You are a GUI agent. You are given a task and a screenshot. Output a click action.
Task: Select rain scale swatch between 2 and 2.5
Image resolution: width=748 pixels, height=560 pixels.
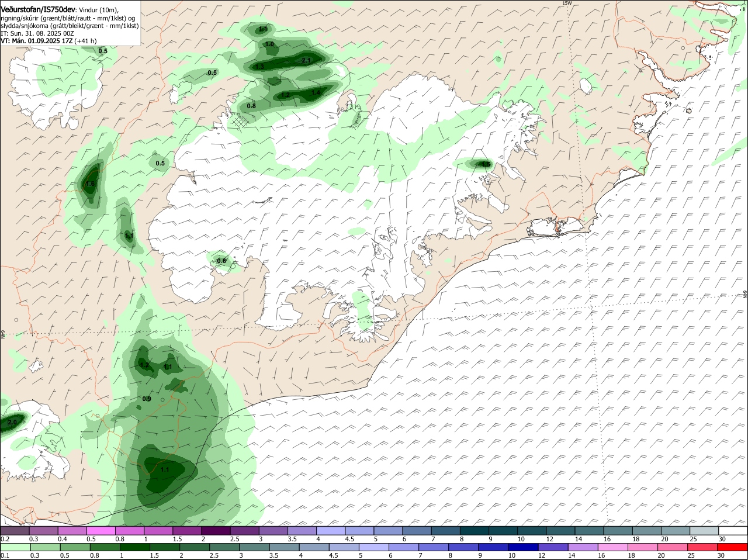[x=194, y=547]
